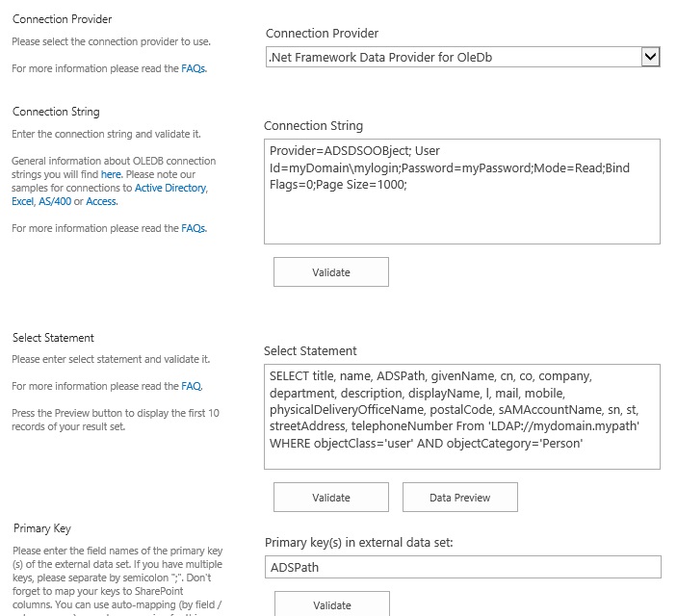Open FAQs link under Connection String section
The image size is (677, 616).
pos(194,228)
